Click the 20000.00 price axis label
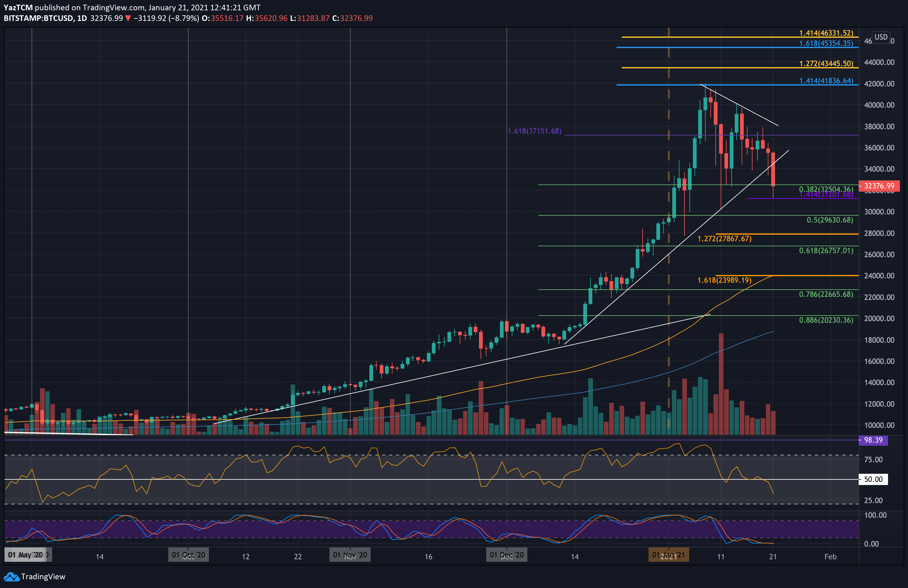The width and height of the screenshot is (908, 588). (x=879, y=318)
